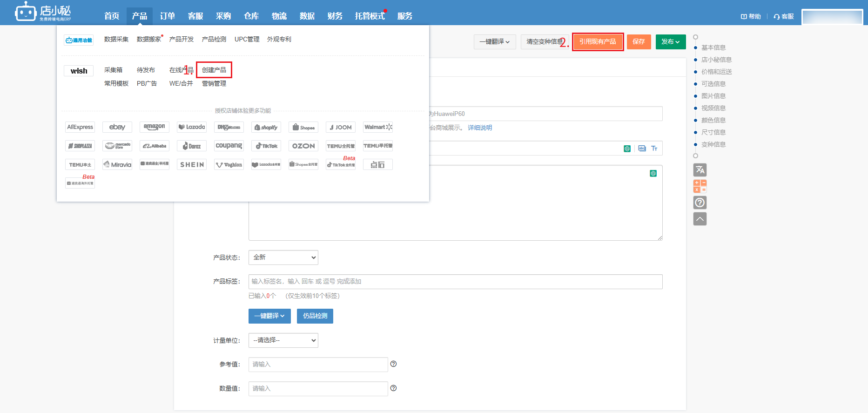Click the help icon beside 参考值 field

click(393, 364)
